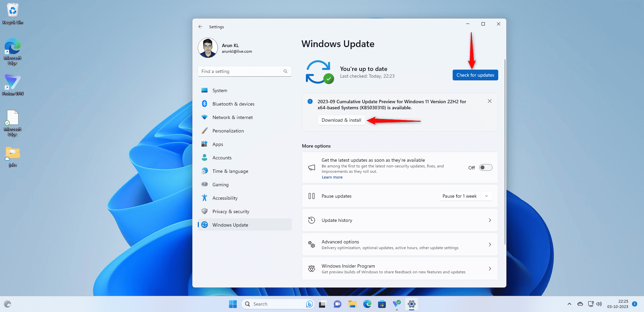Click Update history row text

coord(337,220)
